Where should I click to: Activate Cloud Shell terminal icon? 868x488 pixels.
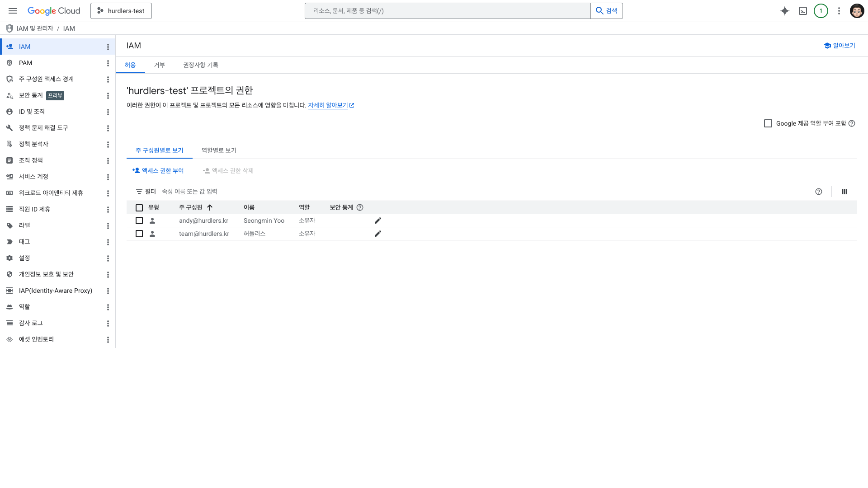point(803,11)
